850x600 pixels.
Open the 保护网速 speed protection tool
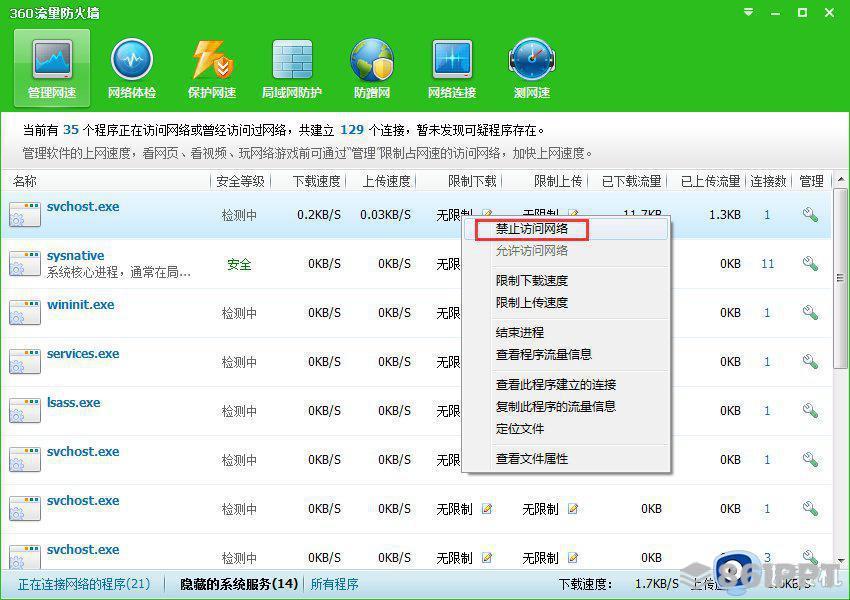pos(212,67)
